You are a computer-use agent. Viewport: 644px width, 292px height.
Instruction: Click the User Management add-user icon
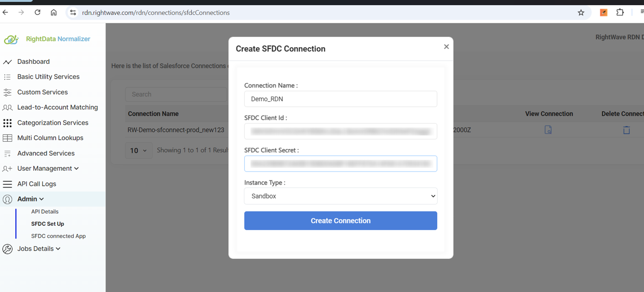(8, 169)
